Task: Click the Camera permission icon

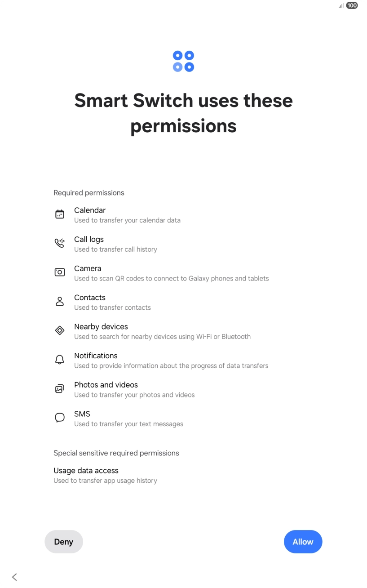Action: tap(60, 272)
